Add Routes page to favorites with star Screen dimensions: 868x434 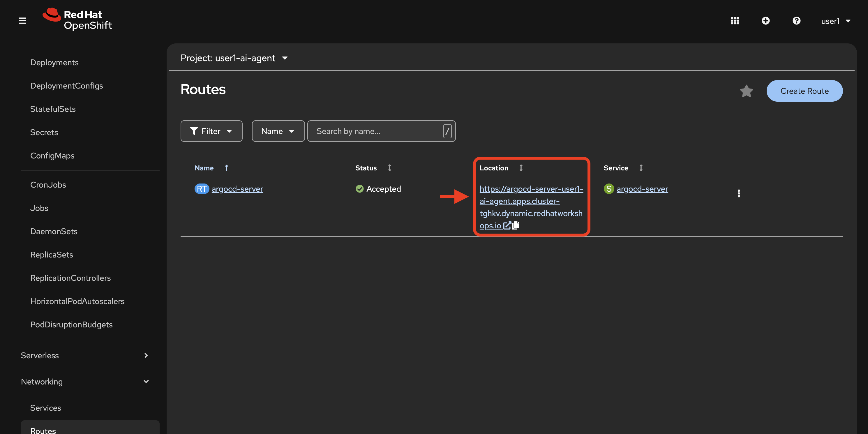click(x=746, y=91)
